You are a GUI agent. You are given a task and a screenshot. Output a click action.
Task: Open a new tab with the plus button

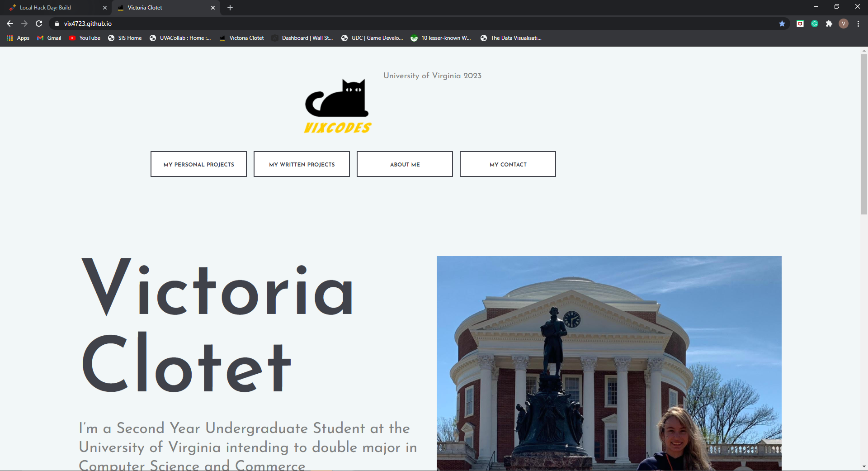(230, 8)
